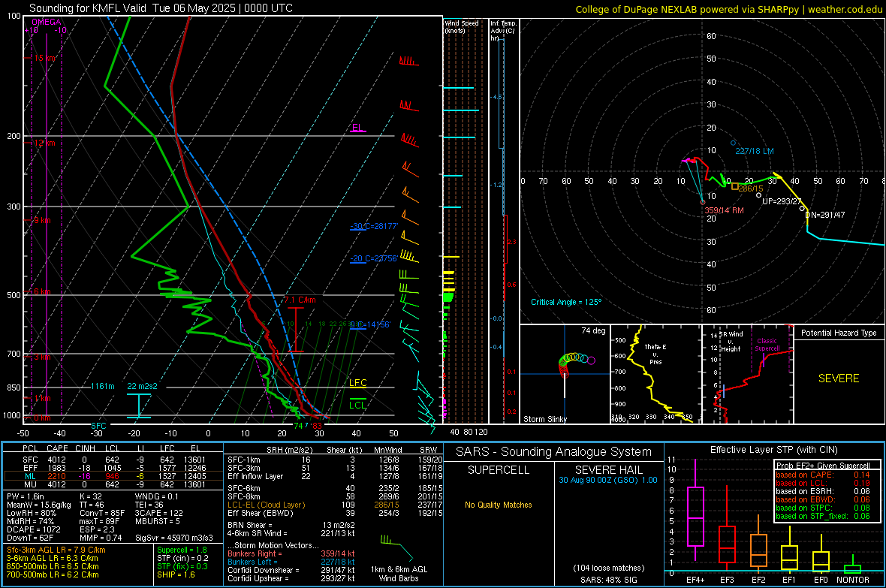886x588 pixels.
Task: Click the No Quality Matches supercell text
Action: (499, 505)
